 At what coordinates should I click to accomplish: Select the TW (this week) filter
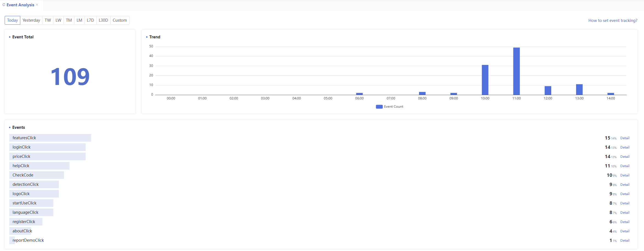click(x=48, y=20)
